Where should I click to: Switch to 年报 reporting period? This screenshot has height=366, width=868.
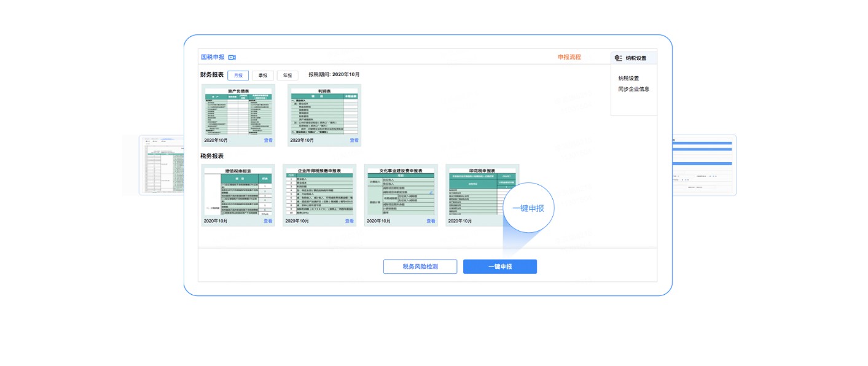(287, 75)
